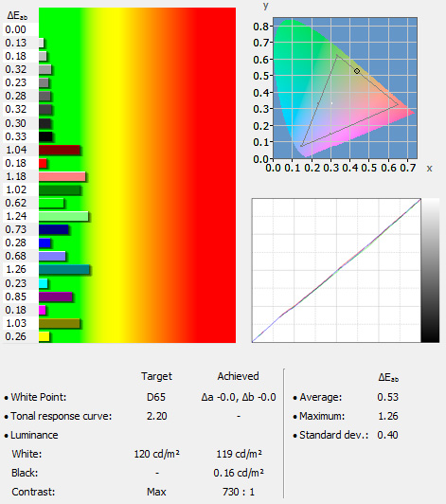446x504 pixels.
Task: Click the small cyan bar
Action: click(x=44, y=283)
